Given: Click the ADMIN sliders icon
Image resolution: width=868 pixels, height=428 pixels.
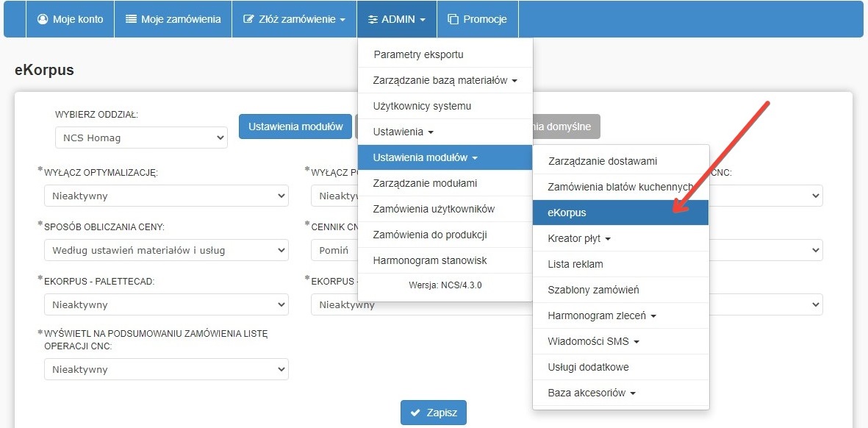Looking at the screenshot, I should tap(373, 19).
